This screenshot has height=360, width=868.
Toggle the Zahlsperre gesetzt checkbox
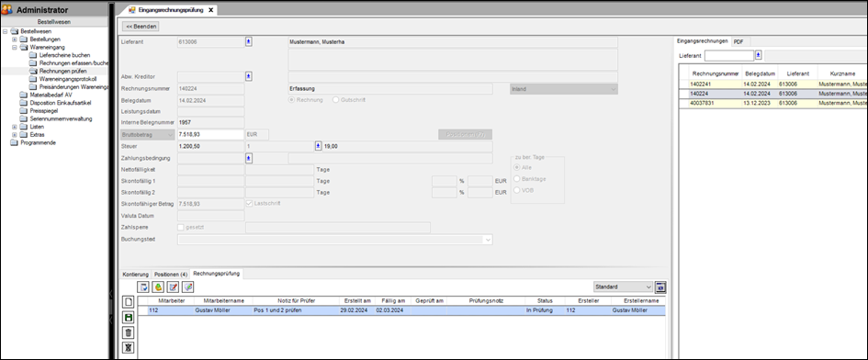tap(180, 227)
